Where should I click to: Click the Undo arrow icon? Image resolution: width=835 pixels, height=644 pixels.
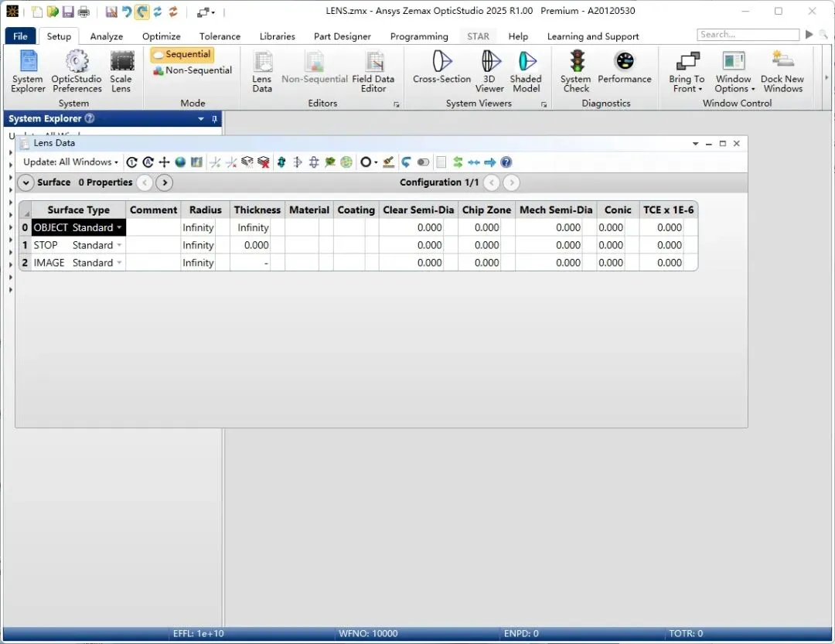click(x=127, y=12)
